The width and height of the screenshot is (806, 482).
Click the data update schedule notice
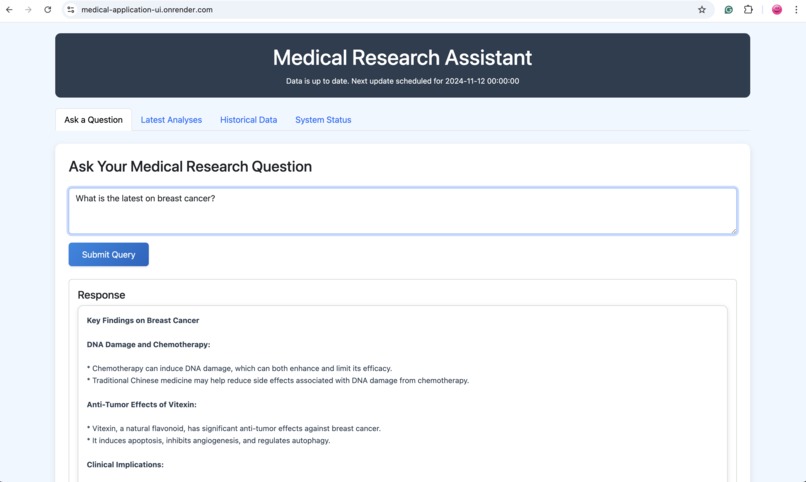click(x=402, y=81)
